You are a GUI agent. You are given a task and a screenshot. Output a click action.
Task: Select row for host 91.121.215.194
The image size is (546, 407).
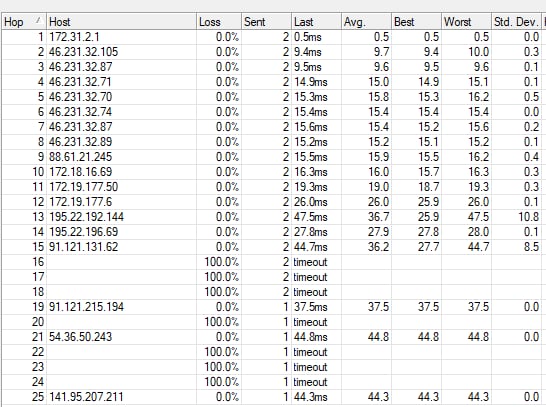pyautogui.click(x=272, y=307)
